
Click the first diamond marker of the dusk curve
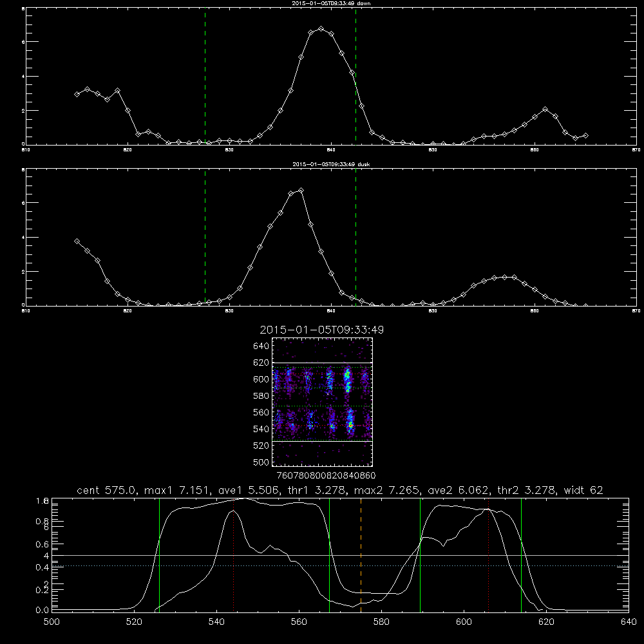(x=77, y=241)
